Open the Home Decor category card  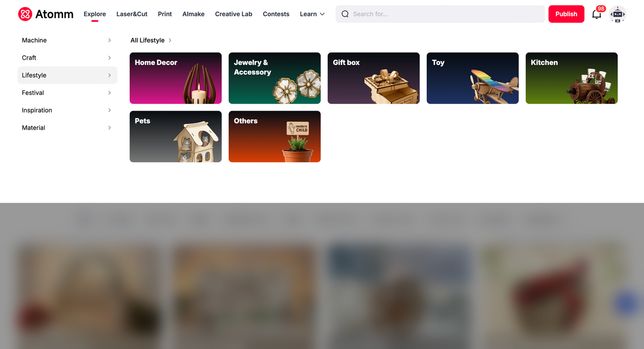coord(176,78)
